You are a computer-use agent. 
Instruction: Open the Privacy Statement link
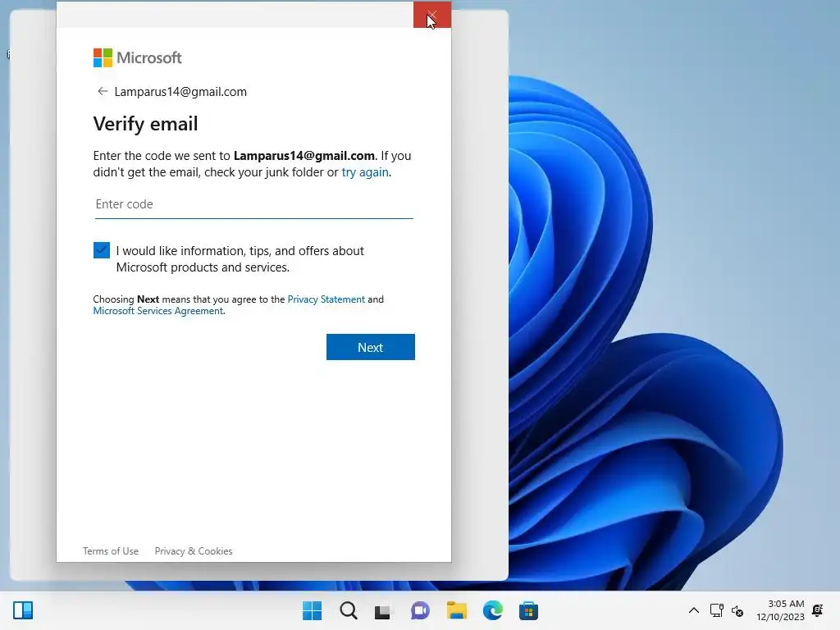click(326, 299)
